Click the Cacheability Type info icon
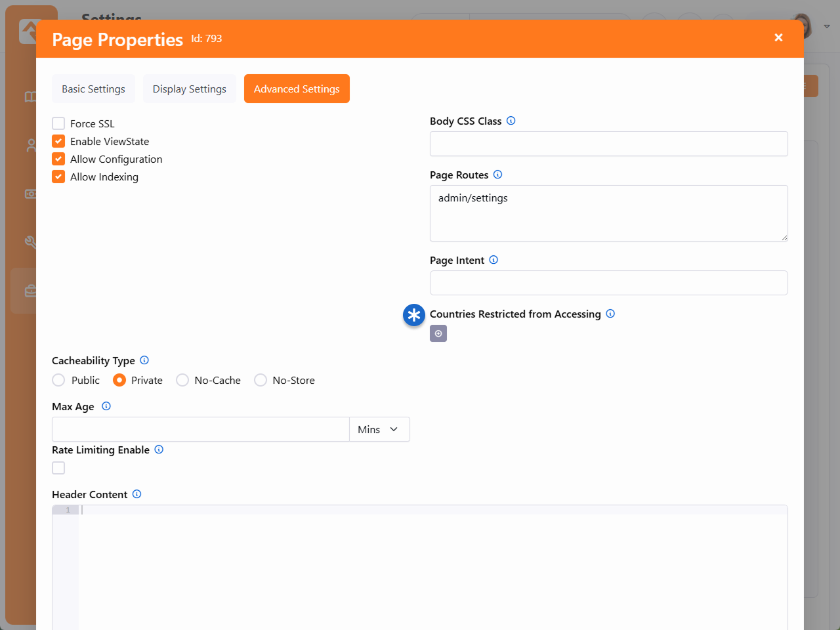 [144, 360]
